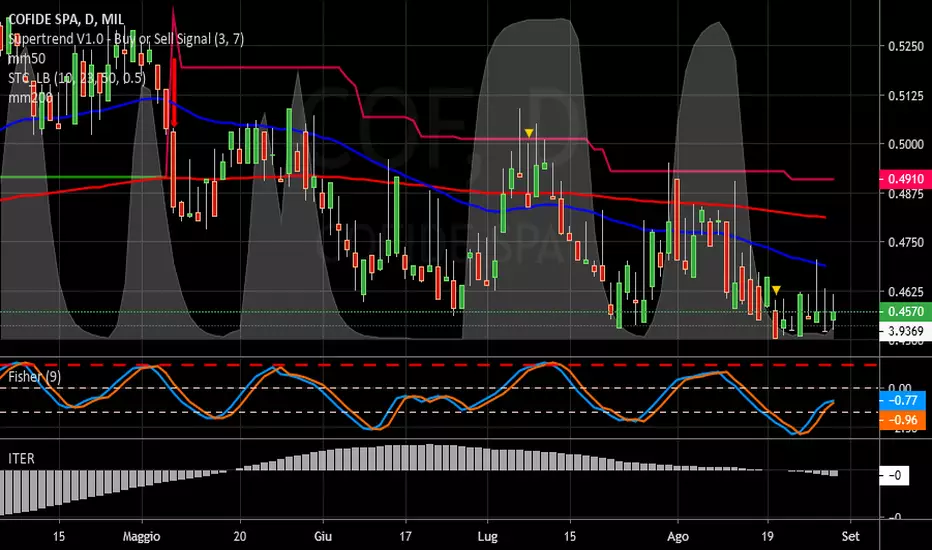The height and width of the screenshot is (550, 932).
Task: Click the 0.5000 level on price scale
Action: [x=902, y=144]
